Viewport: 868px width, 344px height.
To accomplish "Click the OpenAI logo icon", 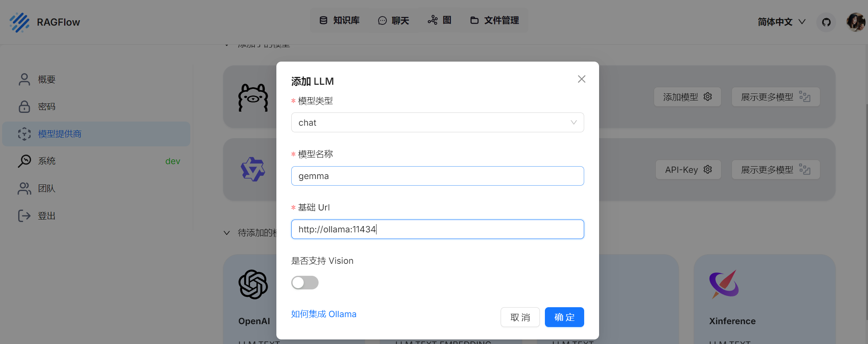I will click(x=253, y=284).
